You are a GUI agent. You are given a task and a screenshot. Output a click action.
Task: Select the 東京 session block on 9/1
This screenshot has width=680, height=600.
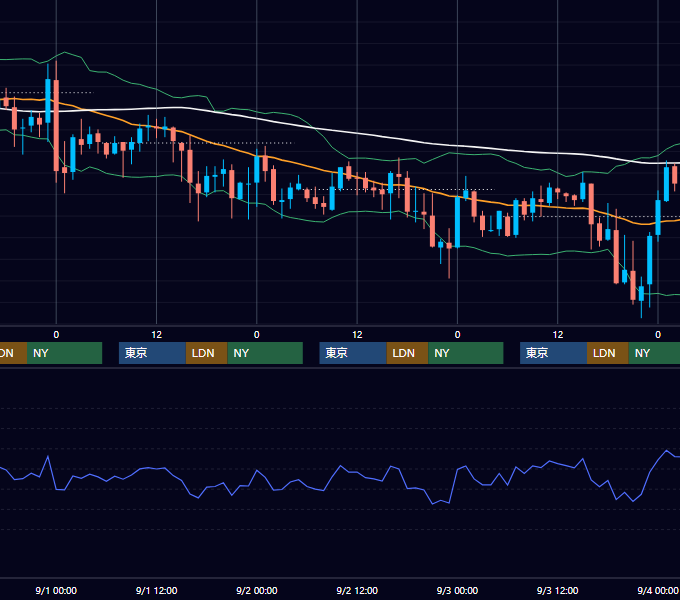point(152,353)
